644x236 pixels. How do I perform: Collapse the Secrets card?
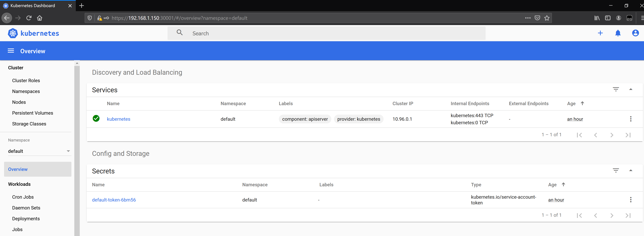(x=630, y=170)
